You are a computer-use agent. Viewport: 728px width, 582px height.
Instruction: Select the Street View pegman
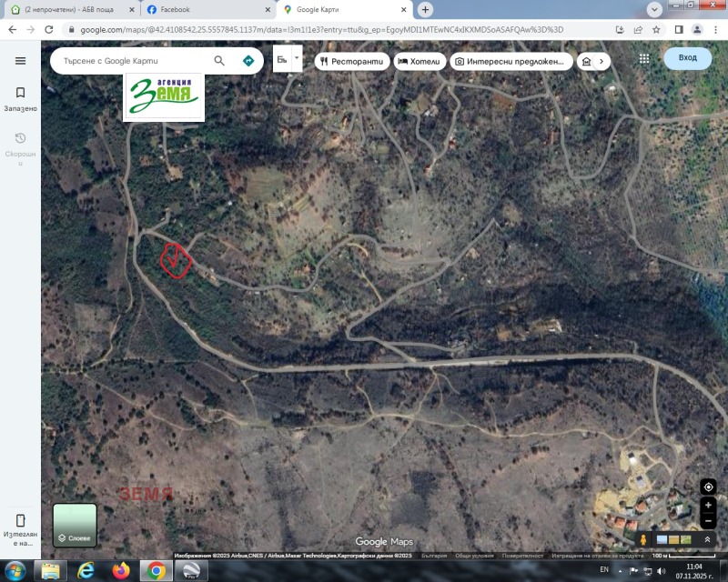tap(643, 539)
